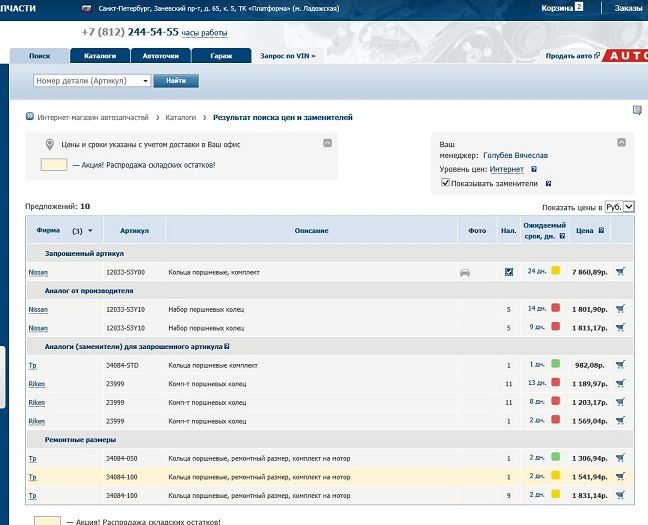Switch to the Каталоги tab
Image resolution: width=648 pixels, height=525 pixels.
click(100, 56)
